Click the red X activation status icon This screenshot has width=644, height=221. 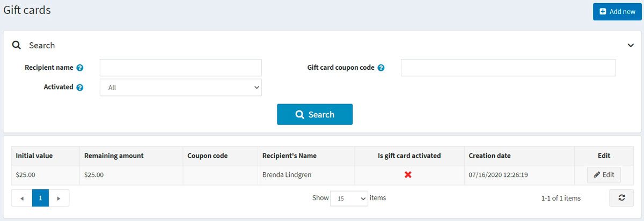click(x=408, y=175)
